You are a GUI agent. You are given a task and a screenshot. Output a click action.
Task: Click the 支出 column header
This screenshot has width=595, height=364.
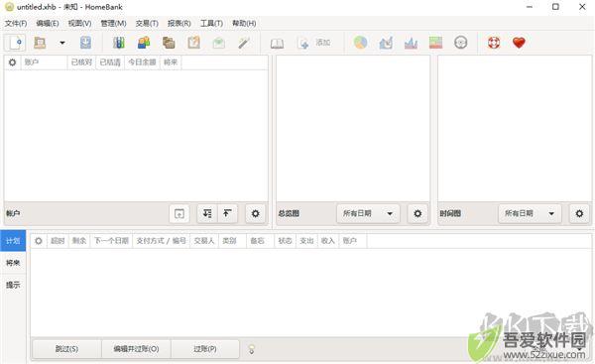(306, 241)
